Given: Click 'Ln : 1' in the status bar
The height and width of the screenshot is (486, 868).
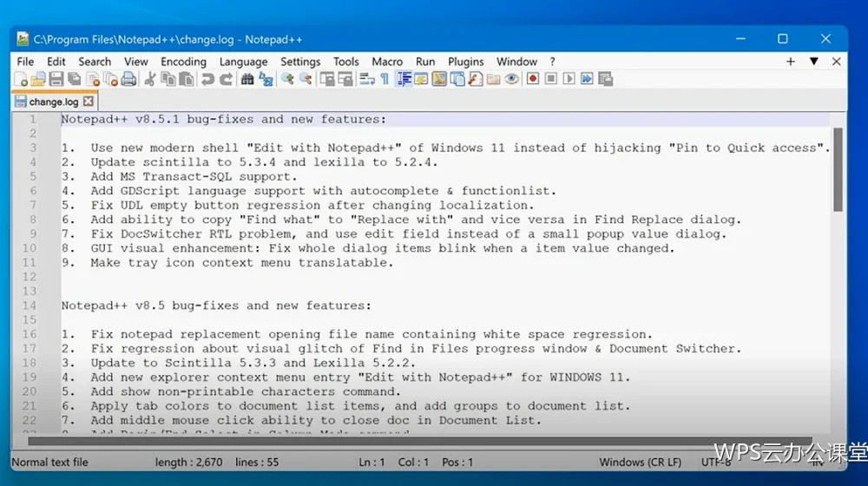Looking at the screenshot, I should (372, 463).
